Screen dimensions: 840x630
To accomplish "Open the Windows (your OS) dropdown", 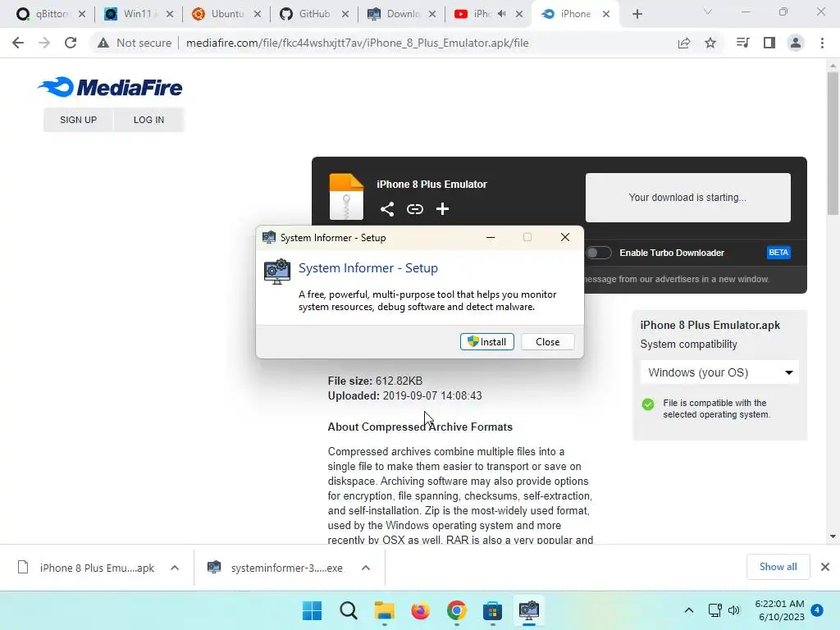I will (719, 372).
